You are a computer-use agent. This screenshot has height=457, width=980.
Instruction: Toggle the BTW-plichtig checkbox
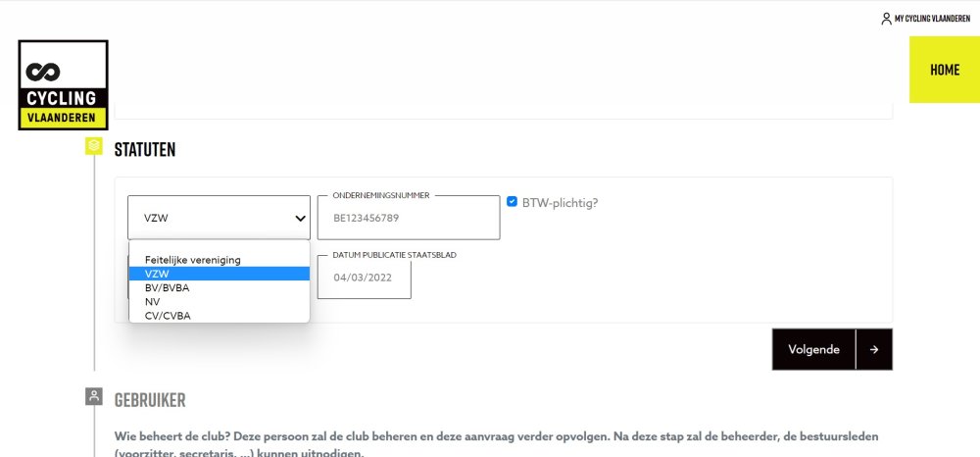(513, 202)
